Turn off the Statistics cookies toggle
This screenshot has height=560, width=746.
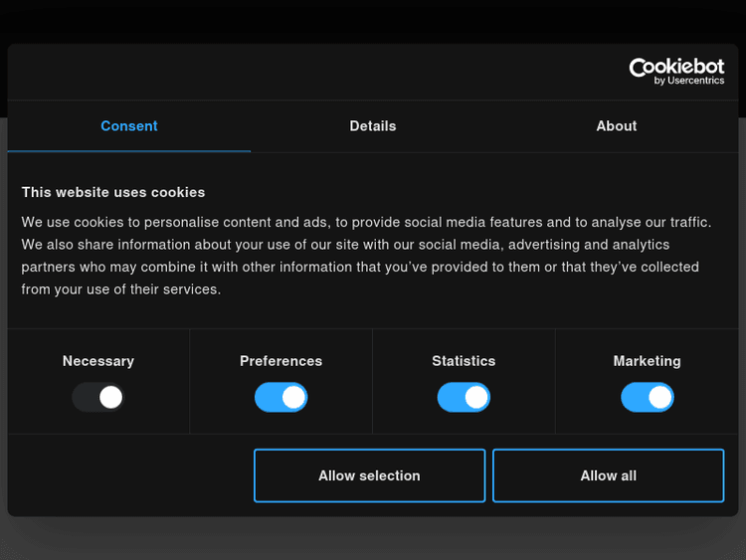coord(464,398)
